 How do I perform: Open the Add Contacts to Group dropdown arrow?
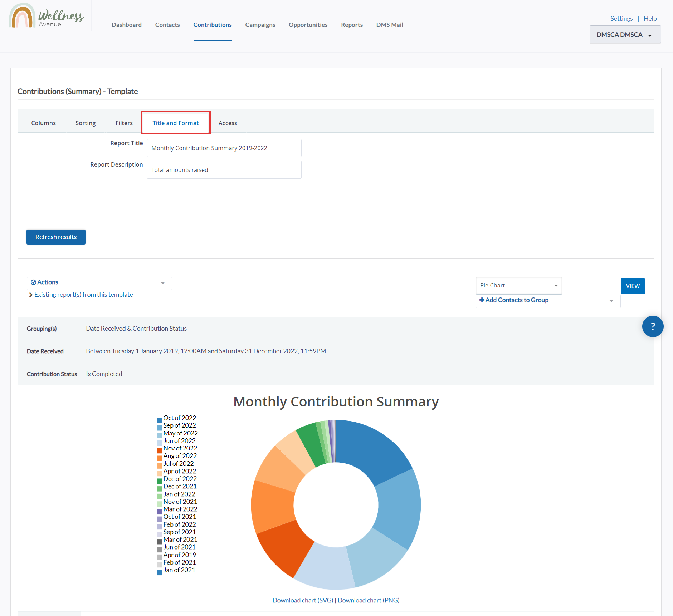611,301
